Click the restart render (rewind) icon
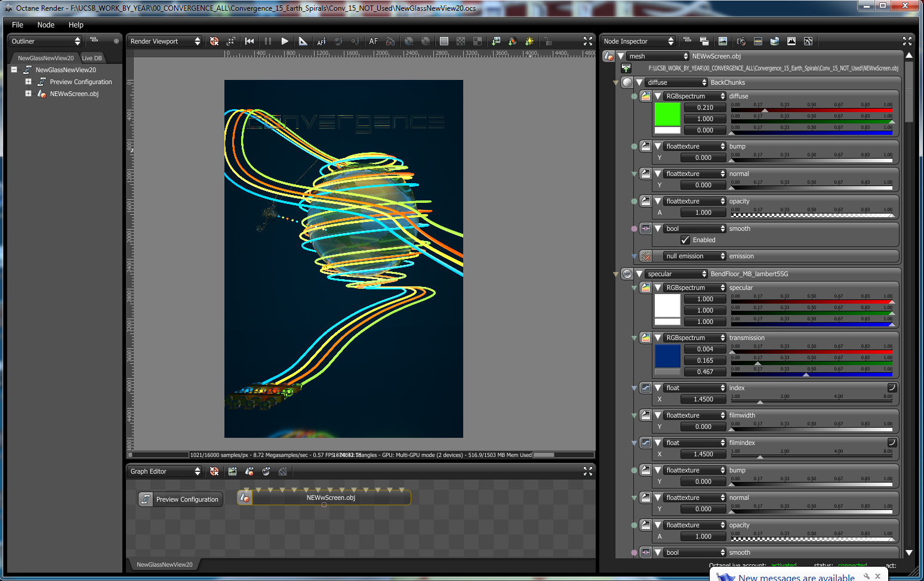 pos(250,41)
